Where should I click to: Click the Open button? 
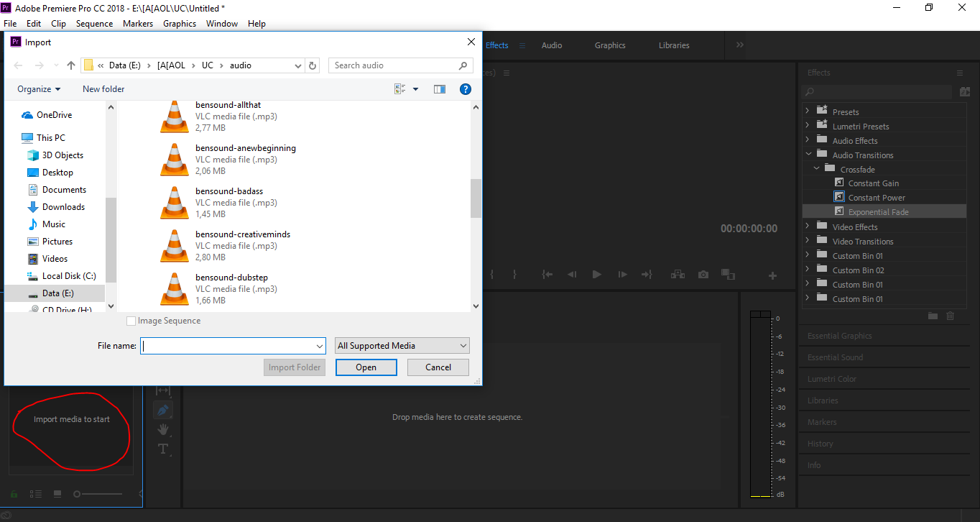366,367
